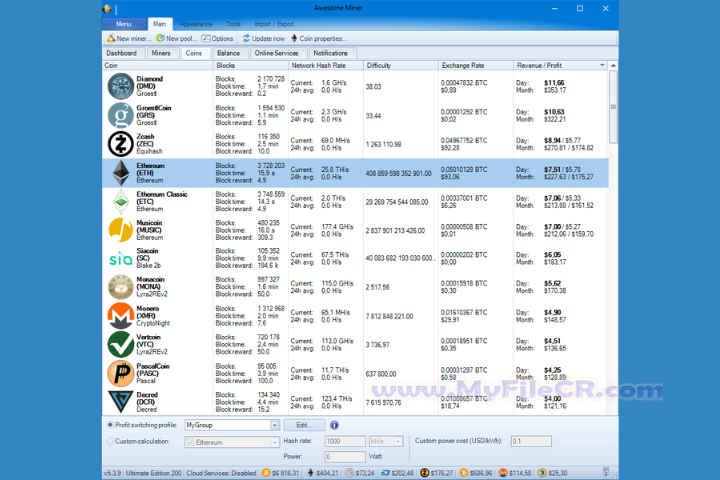Click the Diamond (DMD) coin icon
The width and height of the screenshot is (720, 480).
tap(120, 86)
